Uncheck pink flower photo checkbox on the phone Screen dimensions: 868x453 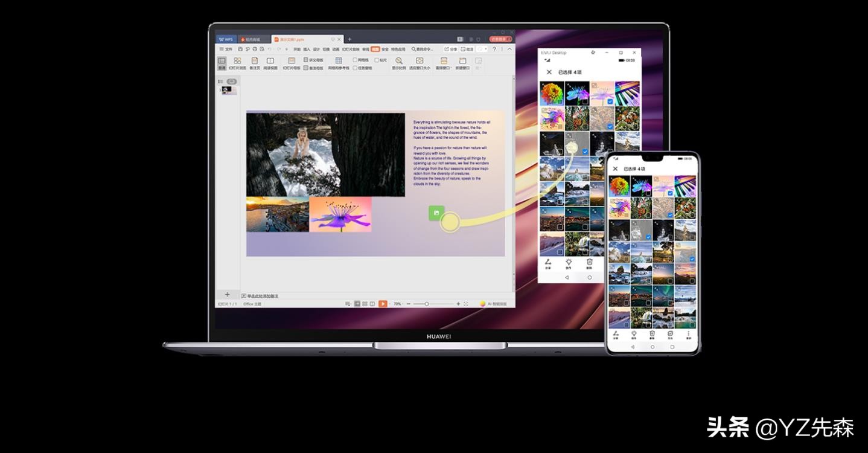[x=671, y=193]
